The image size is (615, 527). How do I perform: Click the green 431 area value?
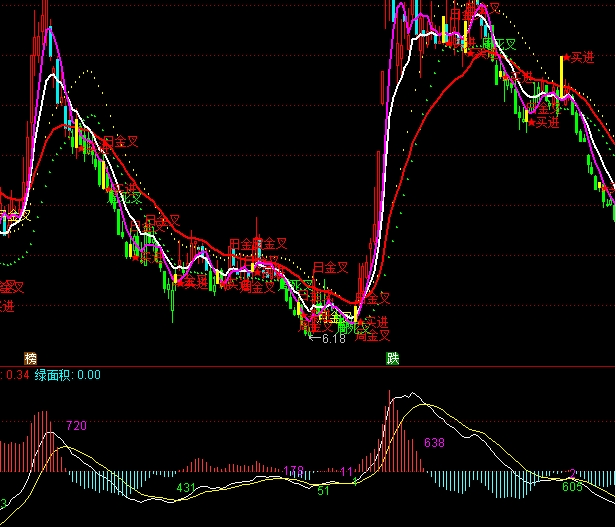(187, 487)
